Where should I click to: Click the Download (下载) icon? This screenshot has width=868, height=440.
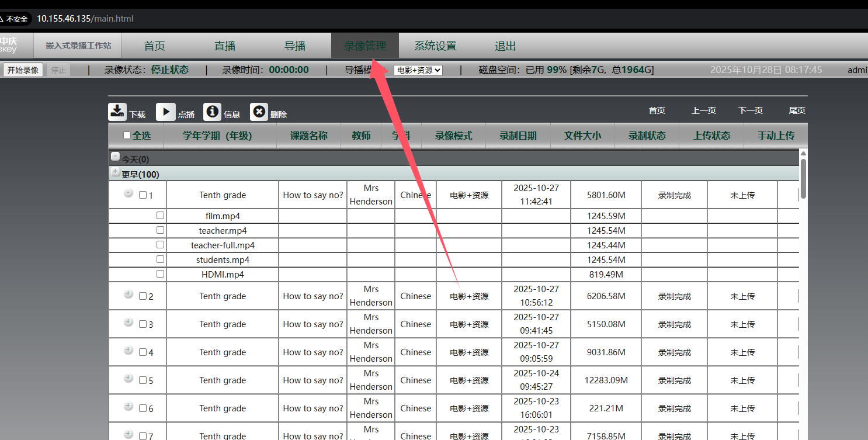117,112
